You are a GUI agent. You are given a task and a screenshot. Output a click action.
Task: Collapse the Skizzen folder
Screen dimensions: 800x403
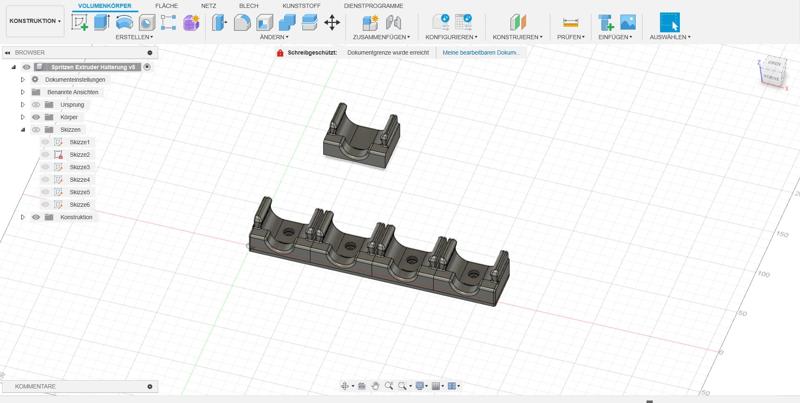click(x=22, y=130)
